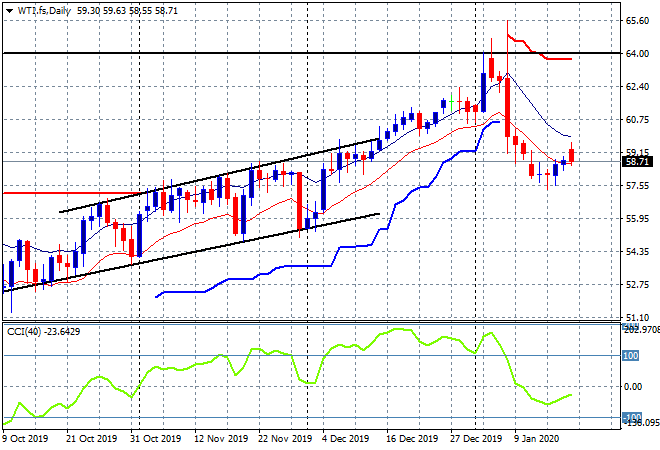Click the 9 Jan 2020 date label

(536, 439)
